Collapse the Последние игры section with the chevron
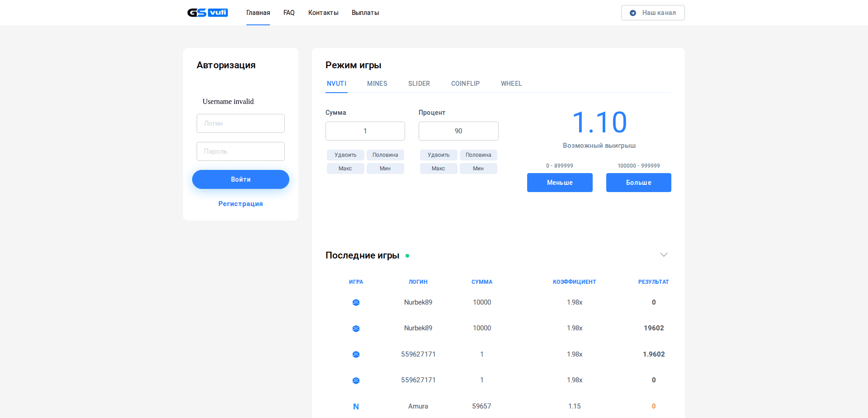The width and height of the screenshot is (868, 418). point(663,254)
